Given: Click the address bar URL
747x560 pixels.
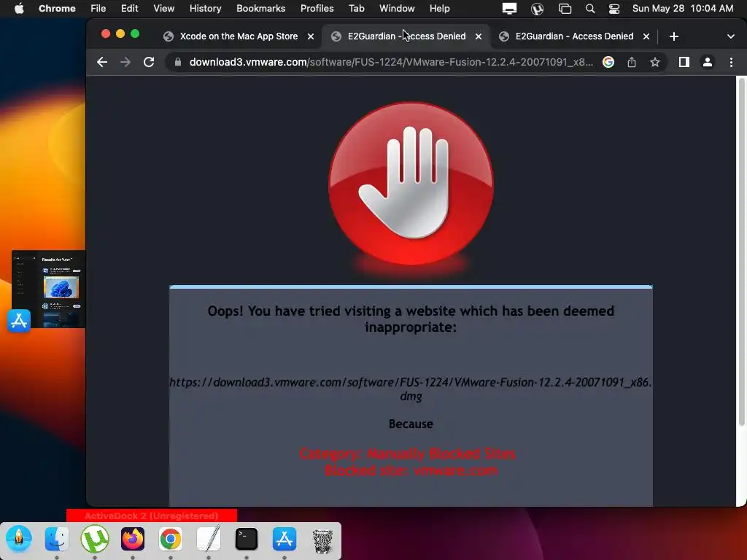Looking at the screenshot, I should tap(391, 63).
